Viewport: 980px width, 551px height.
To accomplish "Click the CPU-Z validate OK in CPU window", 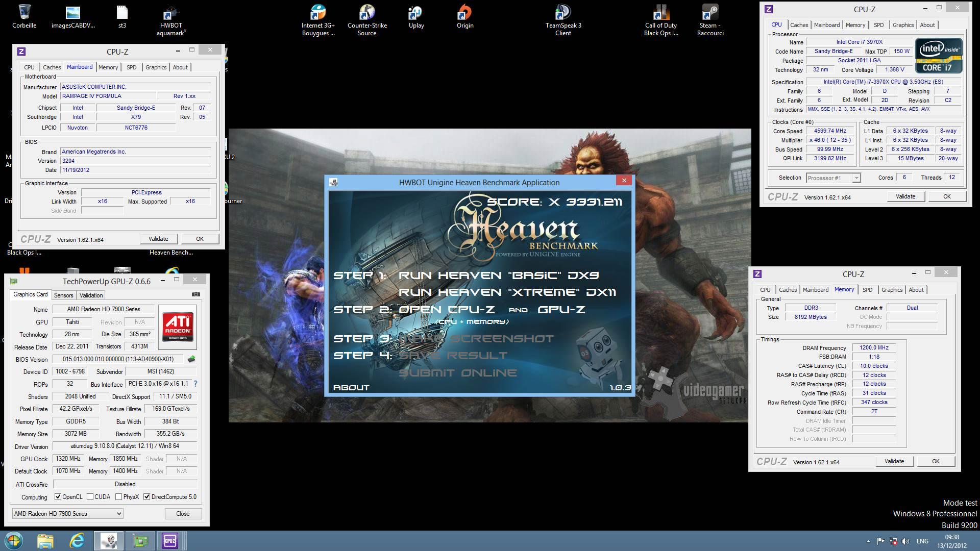I will (x=947, y=196).
